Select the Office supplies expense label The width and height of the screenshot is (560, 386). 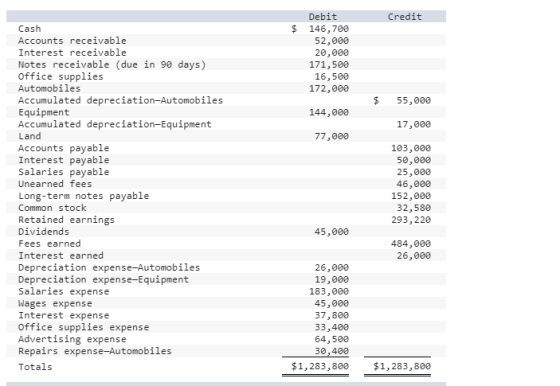pyautogui.click(x=84, y=327)
